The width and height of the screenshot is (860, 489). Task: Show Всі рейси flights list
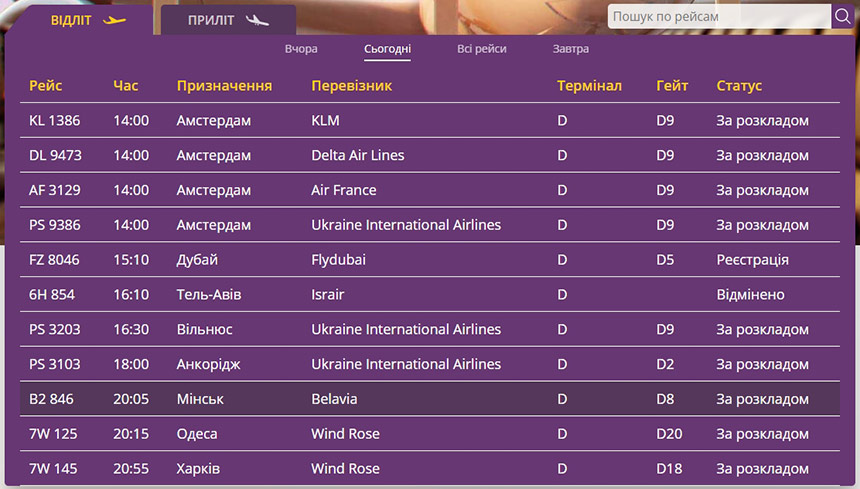(482, 49)
